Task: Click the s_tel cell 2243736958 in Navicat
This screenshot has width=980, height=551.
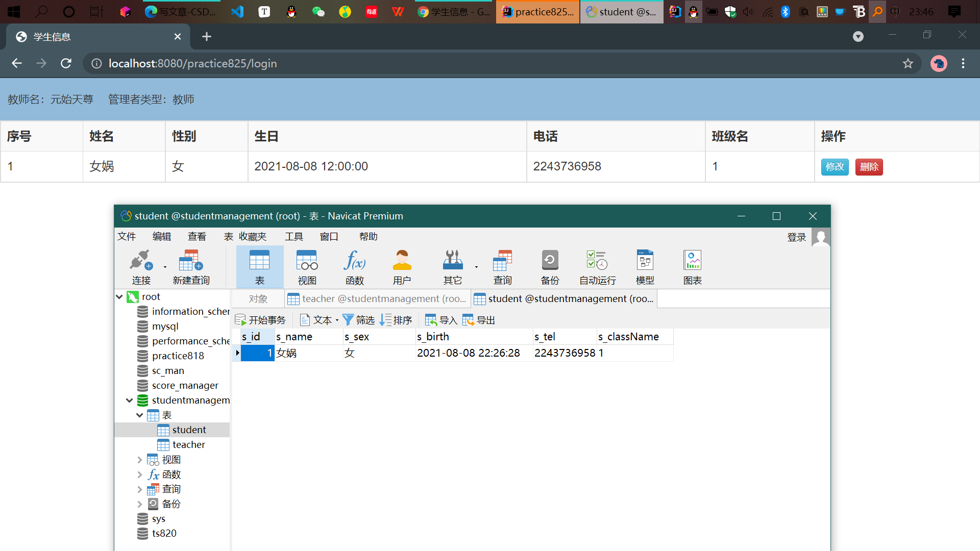Action: coord(565,353)
